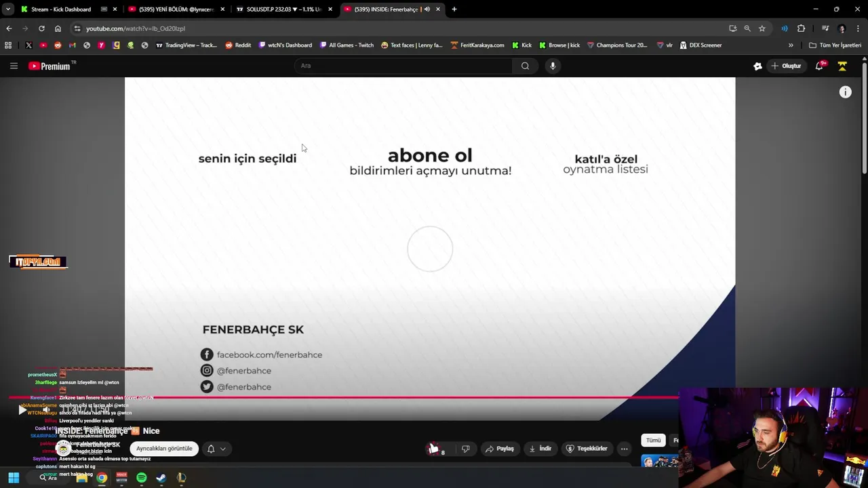Open DEX Screener bookmark

(701, 45)
